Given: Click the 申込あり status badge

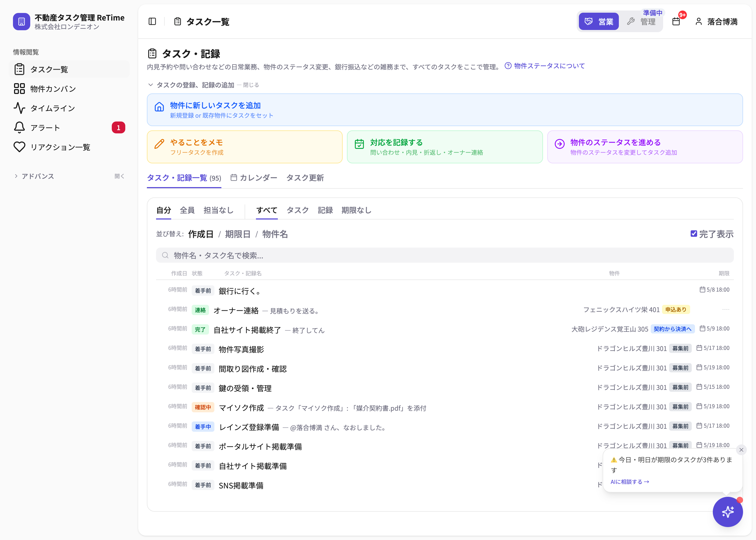Looking at the screenshot, I should tap(676, 310).
